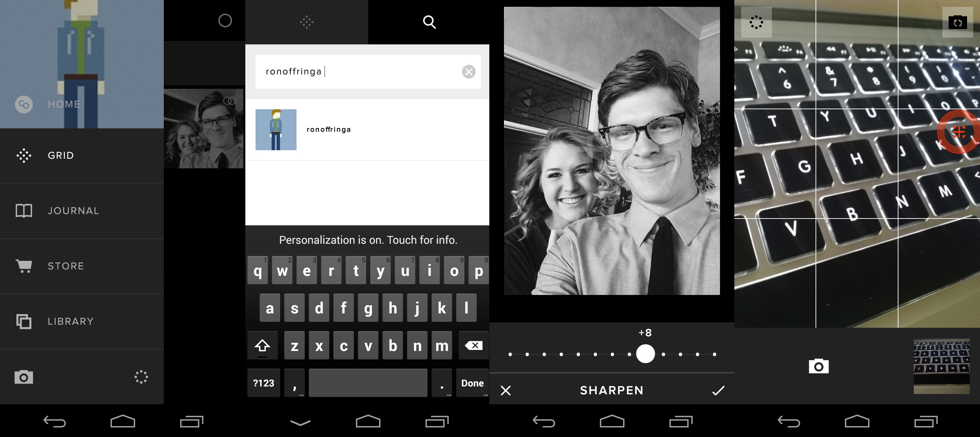Clear the ronoffringa search text
This screenshot has width=980, height=437.
point(468,72)
